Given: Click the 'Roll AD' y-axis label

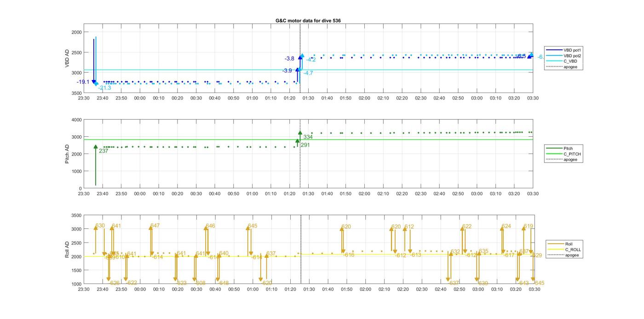Looking at the screenshot, I should point(67,249).
